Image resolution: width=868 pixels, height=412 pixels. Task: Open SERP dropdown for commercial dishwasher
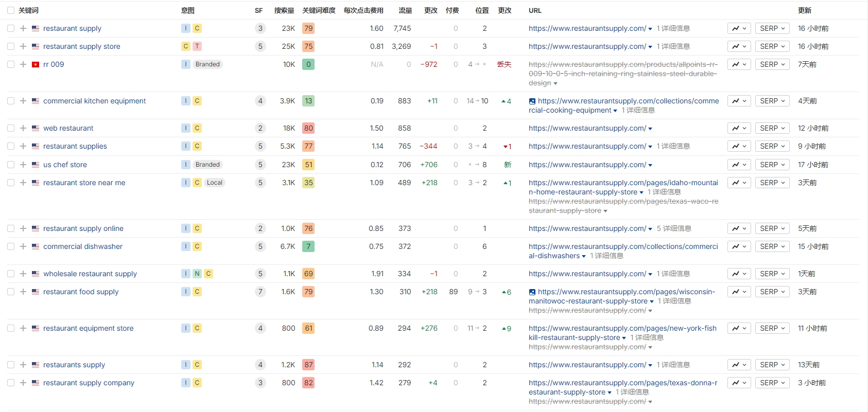[x=772, y=246]
